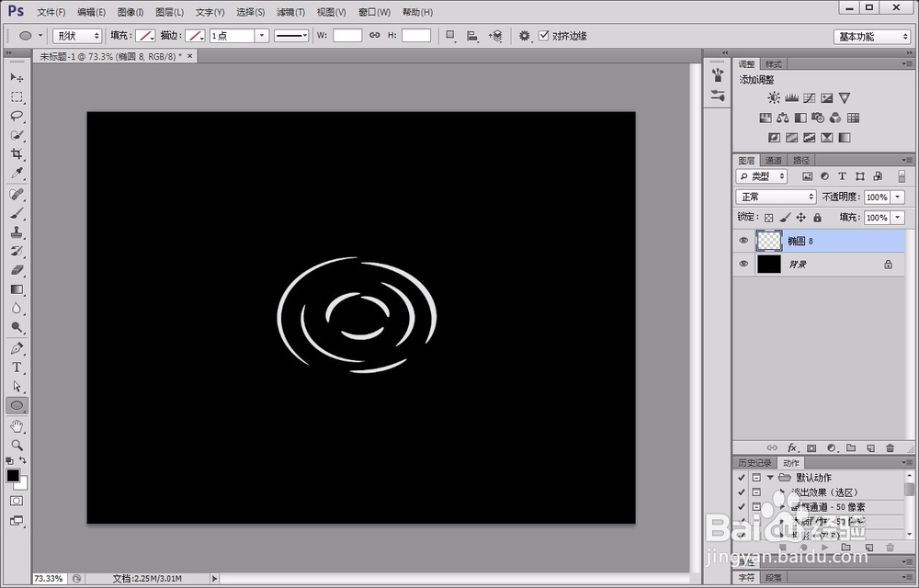Viewport: 919px width, 588px height.
Task: Open the tool mode 形状 dropdown
Action: (77, 36)
